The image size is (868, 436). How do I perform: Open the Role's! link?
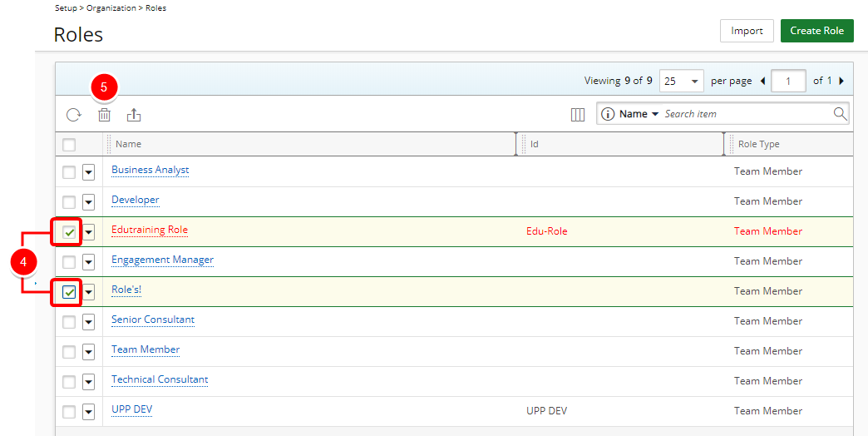(126, 290)
